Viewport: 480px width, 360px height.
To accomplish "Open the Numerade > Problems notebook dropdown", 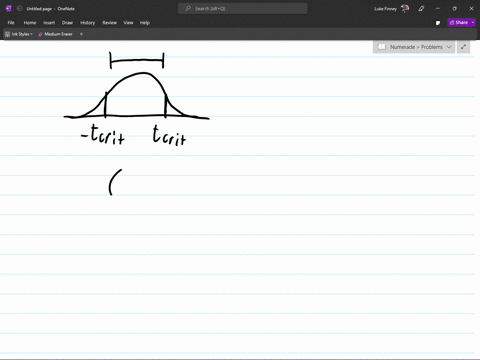I will [414, 47].
